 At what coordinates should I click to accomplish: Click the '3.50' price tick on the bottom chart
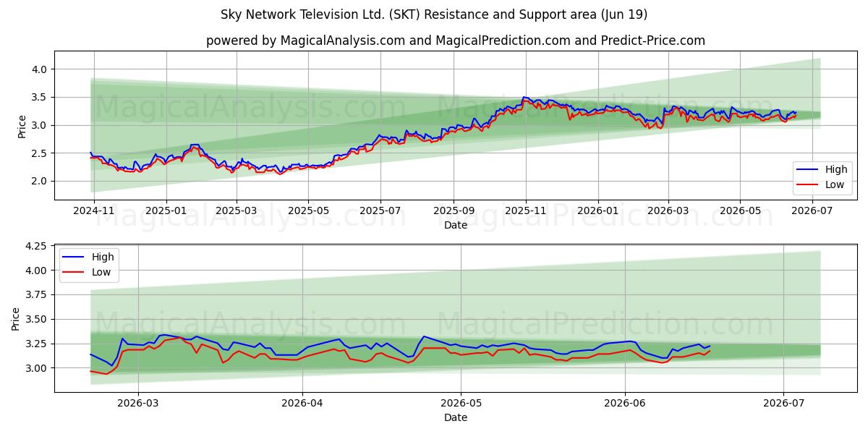tap(38, 319)
